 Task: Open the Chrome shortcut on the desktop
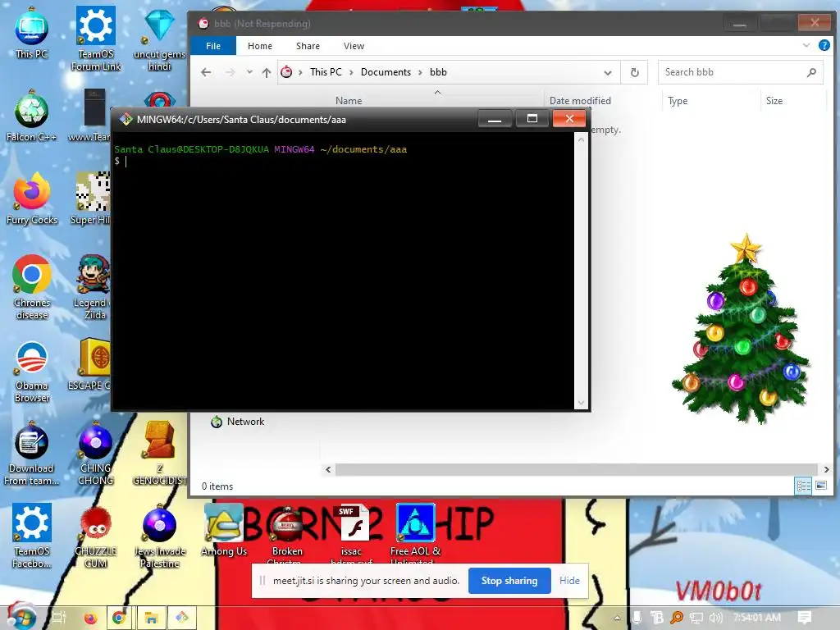click(32, 287)
